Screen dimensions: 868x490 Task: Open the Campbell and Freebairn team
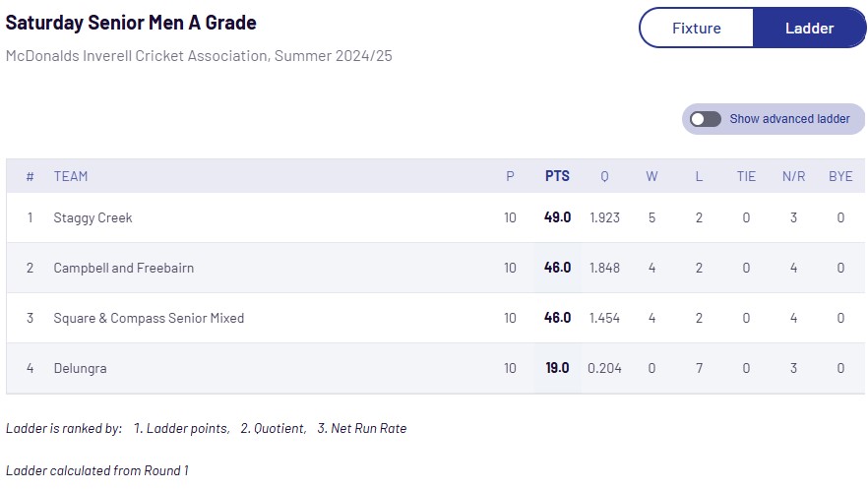coord(123,268)
